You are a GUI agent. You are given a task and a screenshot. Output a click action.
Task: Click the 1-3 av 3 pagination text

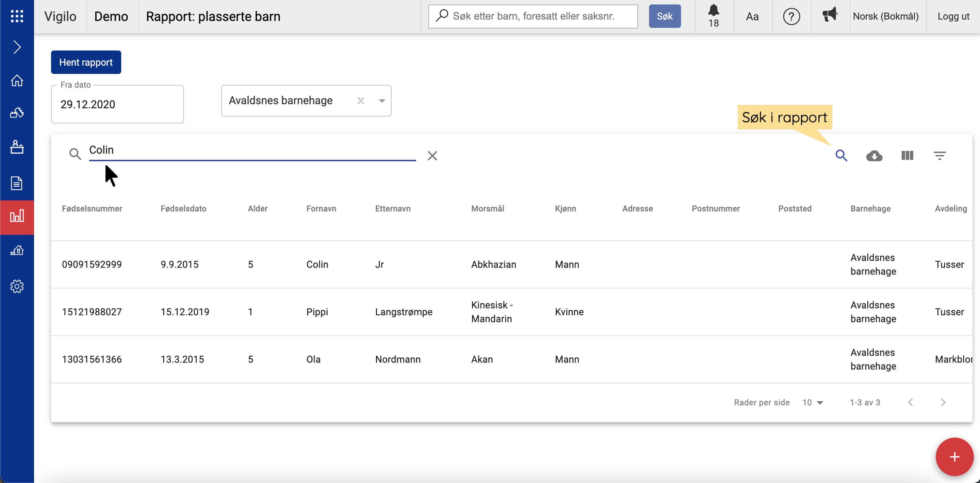(865, 402)
